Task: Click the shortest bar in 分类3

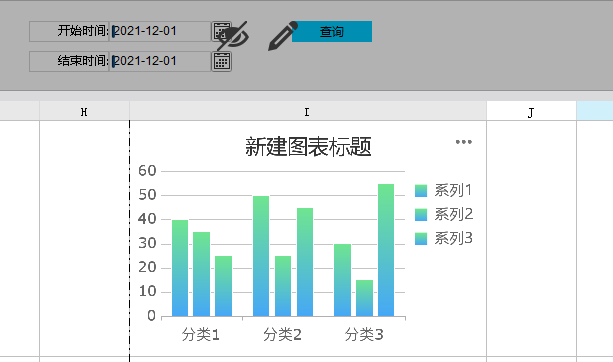Action: click(x=364, y=298)
